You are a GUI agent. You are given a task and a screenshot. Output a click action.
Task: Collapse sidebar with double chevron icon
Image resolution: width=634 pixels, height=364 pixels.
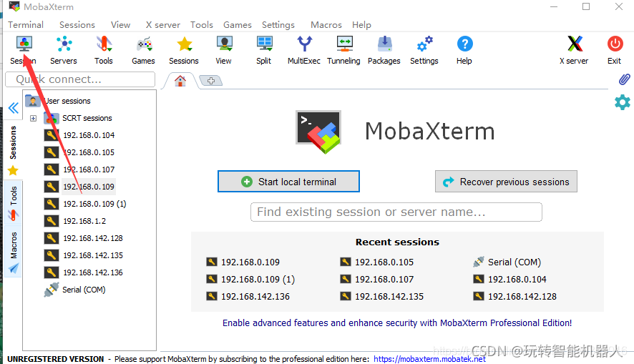click(x=14, y=108)
